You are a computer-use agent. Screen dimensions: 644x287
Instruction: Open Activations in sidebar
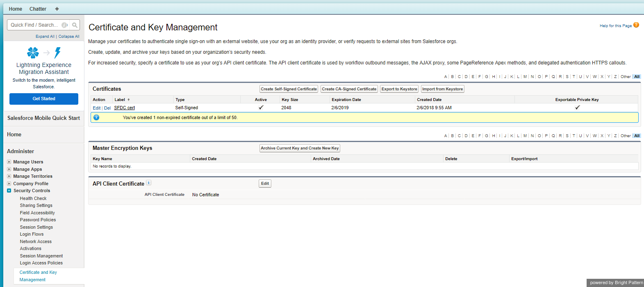coord(31,248)
